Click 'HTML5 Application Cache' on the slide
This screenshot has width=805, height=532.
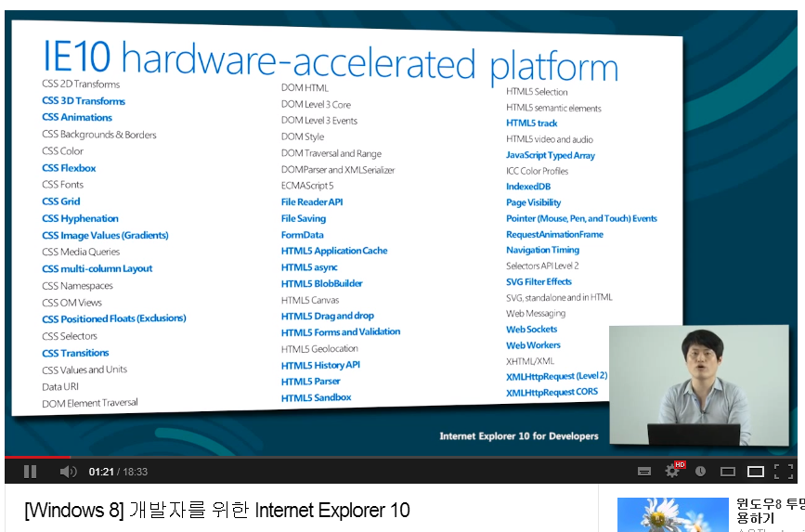click(x=334, y=251)
